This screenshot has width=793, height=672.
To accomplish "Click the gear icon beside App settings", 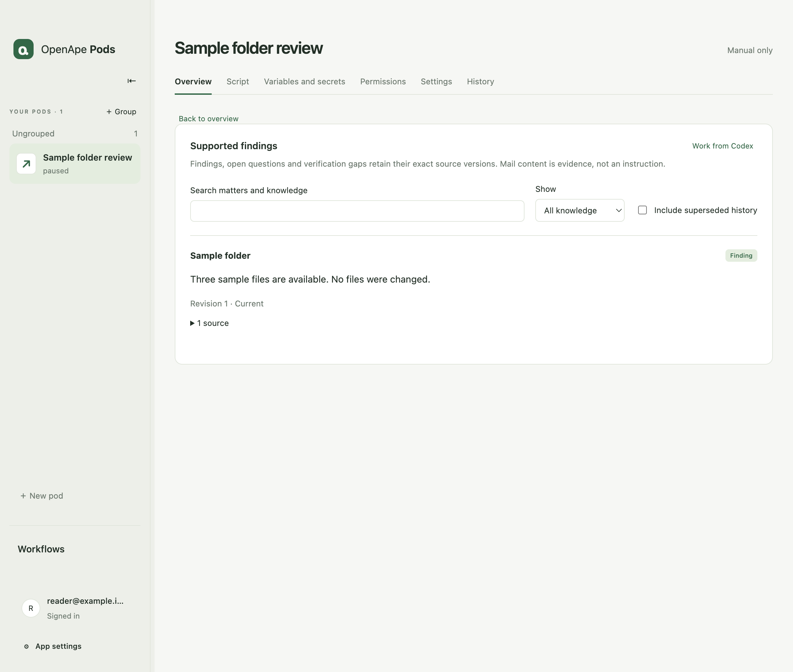I will (26, 646).
